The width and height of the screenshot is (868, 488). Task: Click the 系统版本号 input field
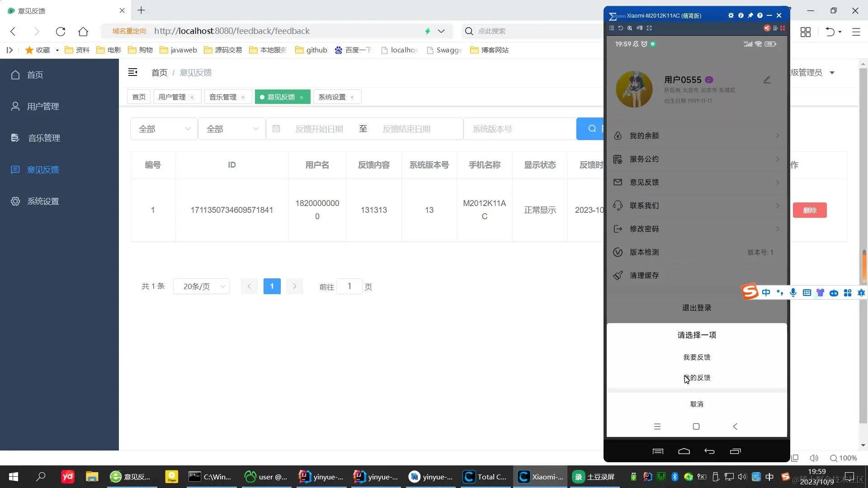(x=520, y=129)
